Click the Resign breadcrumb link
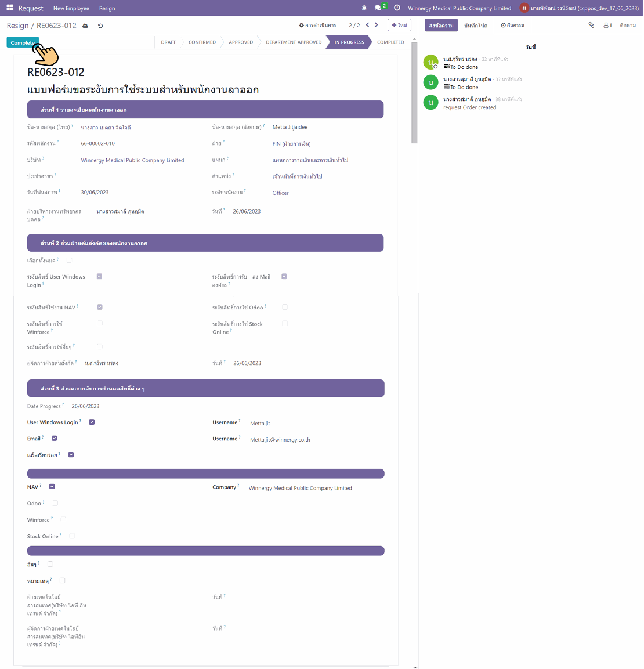This screenshot has width=644, height=669. point(17,26)
